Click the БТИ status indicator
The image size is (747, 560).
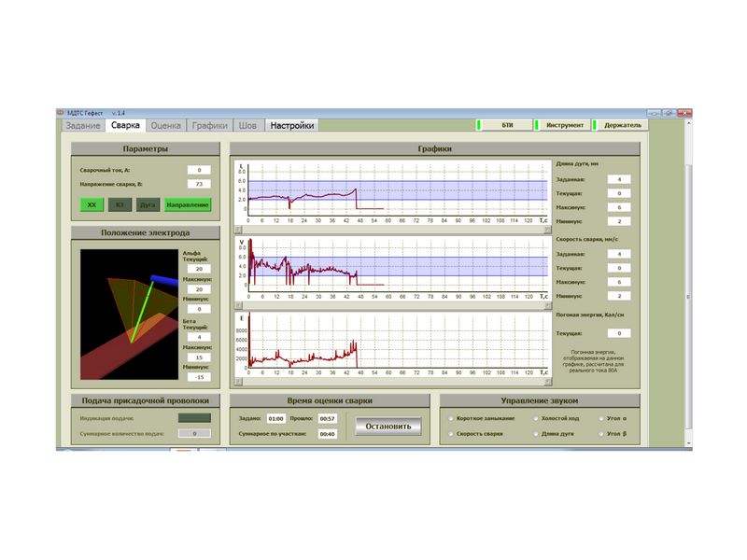(x=507, y=125)
